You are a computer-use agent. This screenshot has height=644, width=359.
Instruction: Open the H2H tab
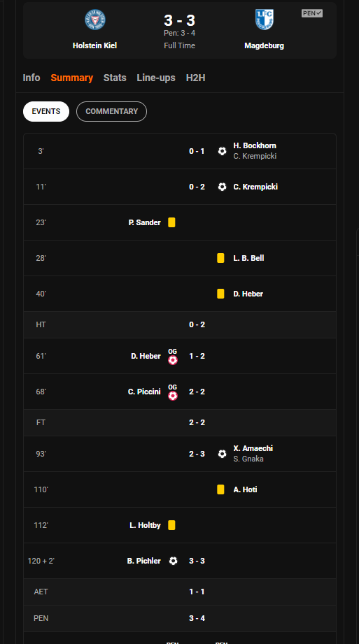tap(195, 78)
